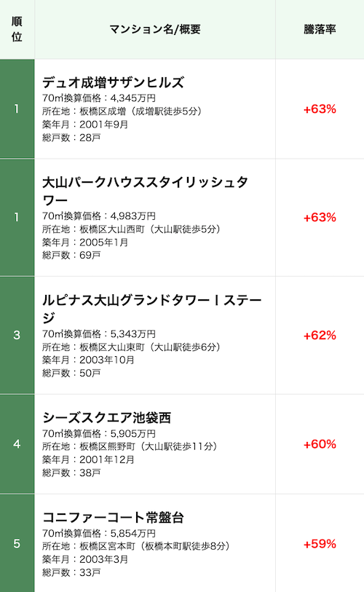This screenshot has height=592, width=364.
Task: Click rank 4 green cell
Action: 17,444
